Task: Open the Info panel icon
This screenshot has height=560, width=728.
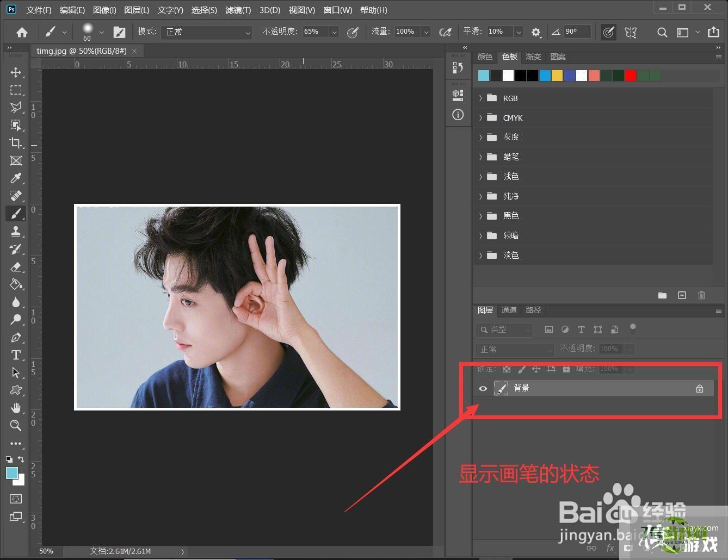Action: tap(458, 115)
